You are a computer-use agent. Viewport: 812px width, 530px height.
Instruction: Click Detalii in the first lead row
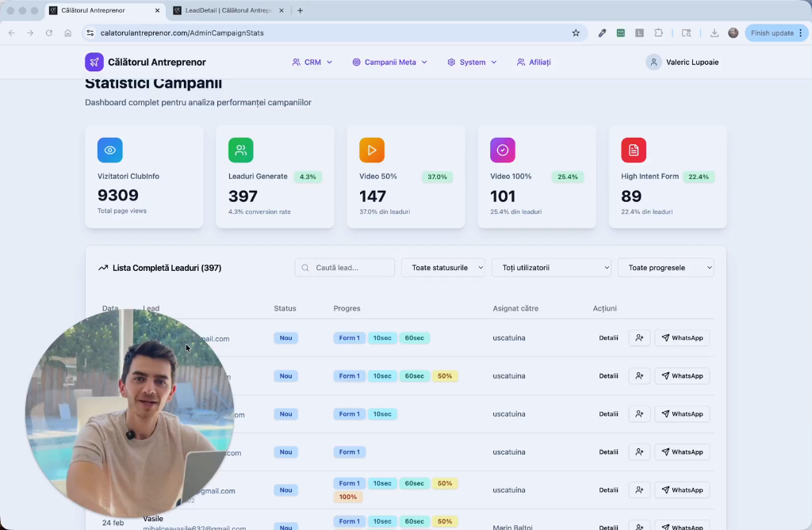(608, 338)
